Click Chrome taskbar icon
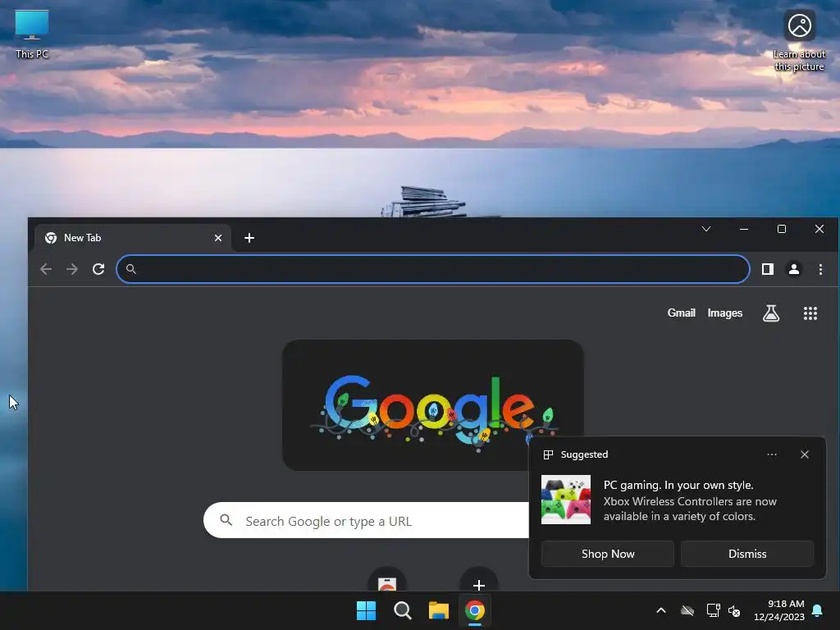Viewport: 840px width, 630px height. pyautogui.click(x=475, y=610)
